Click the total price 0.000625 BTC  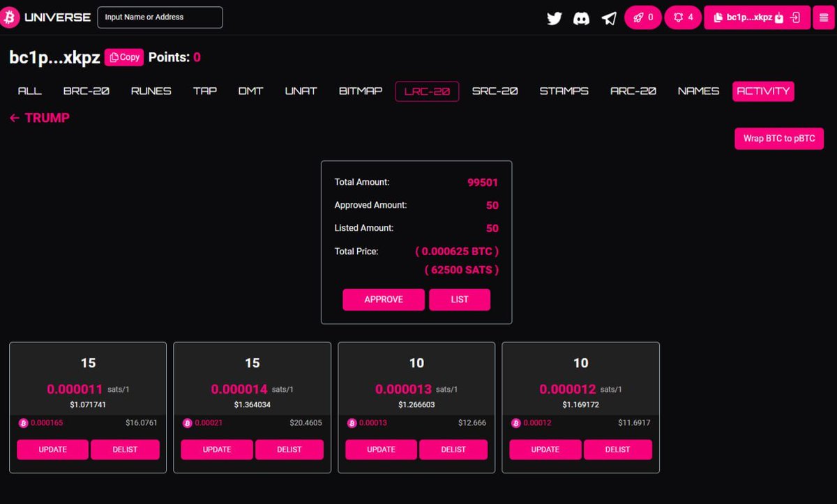click(457, 250)
